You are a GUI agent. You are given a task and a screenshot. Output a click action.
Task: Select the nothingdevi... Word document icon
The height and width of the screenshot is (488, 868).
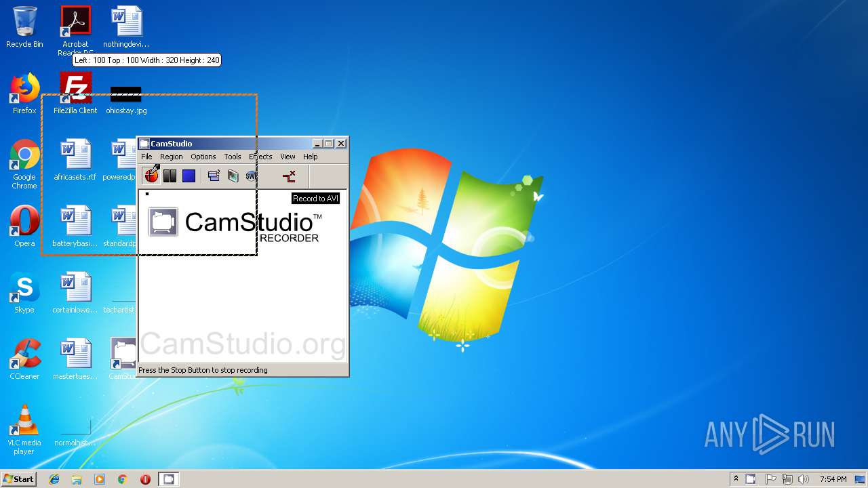coord(126,27)
